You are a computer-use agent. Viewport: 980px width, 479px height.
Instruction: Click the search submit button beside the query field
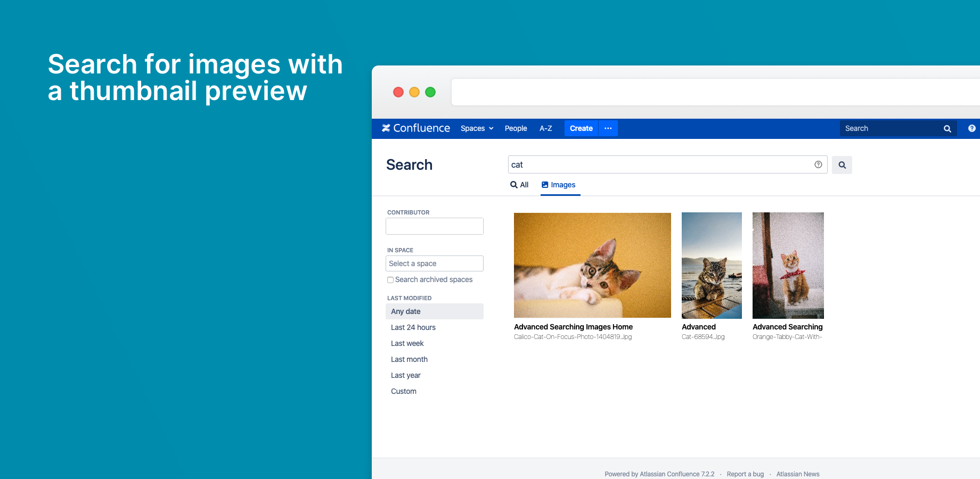842,165
